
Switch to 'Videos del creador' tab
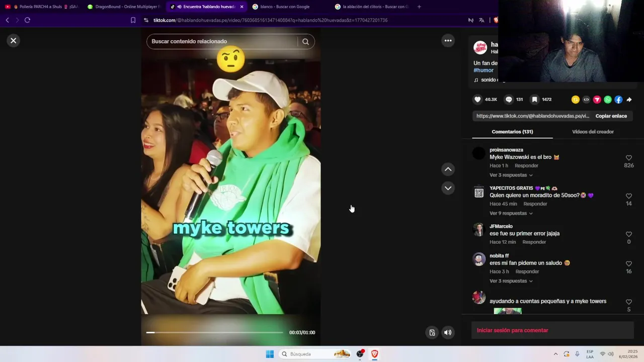[593, 132]
